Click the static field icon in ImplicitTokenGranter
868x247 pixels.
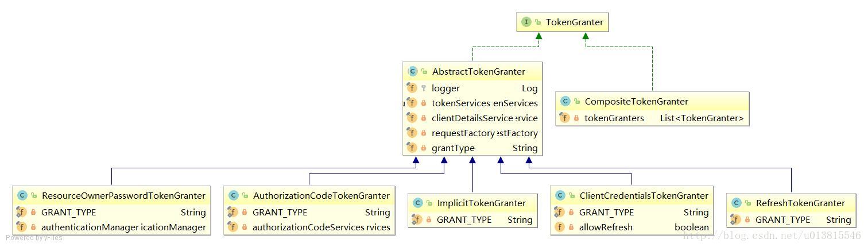tap(417, 219)
